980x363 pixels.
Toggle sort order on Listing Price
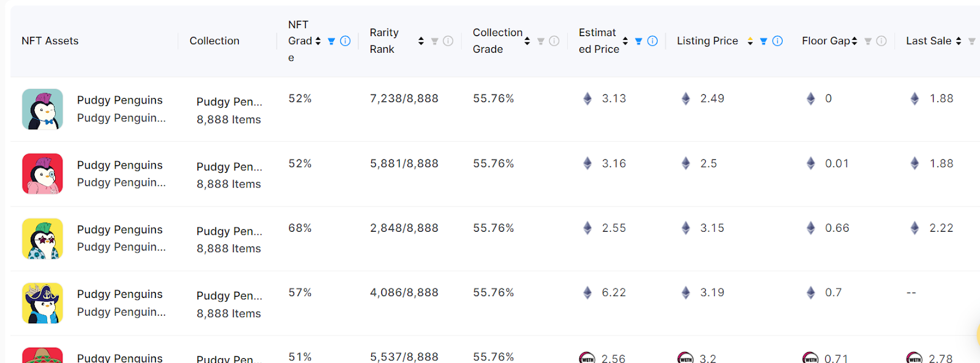[750, 41]
